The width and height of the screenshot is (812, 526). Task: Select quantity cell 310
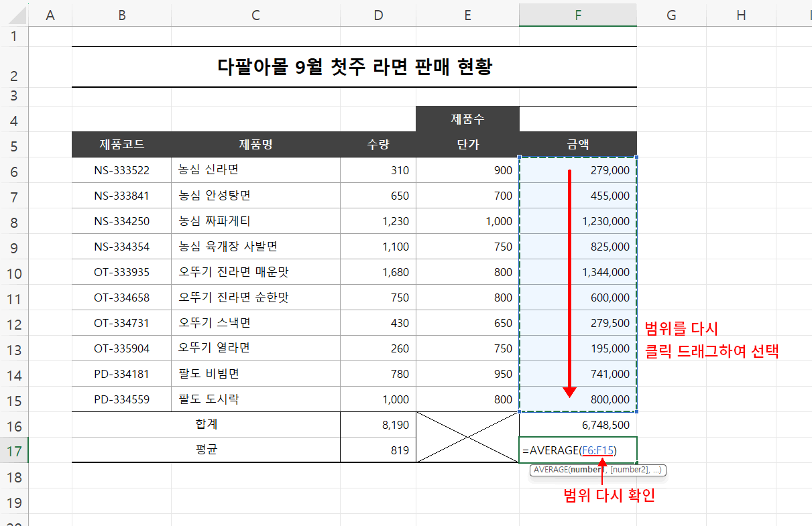click(378, 170)
